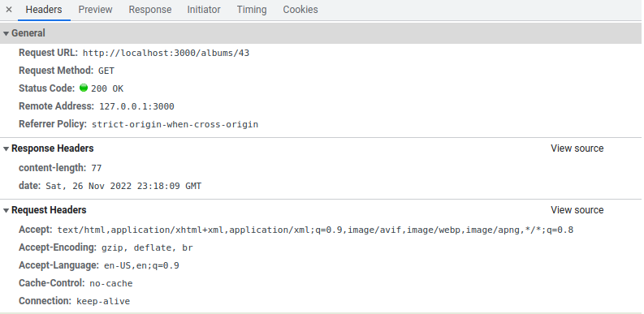Show the Cookies tab
Image resolution: width=644 pixels, height=314 pixels.
pyautogui.click(x=300, y=10)
